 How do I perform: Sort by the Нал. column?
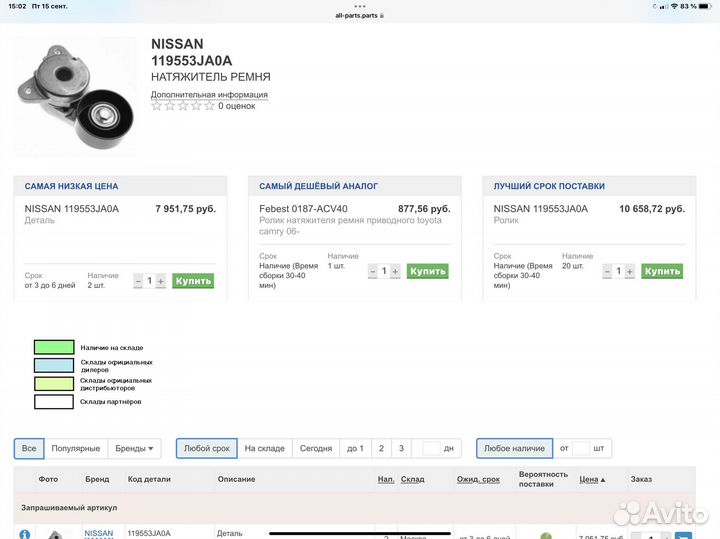point(386,479)
